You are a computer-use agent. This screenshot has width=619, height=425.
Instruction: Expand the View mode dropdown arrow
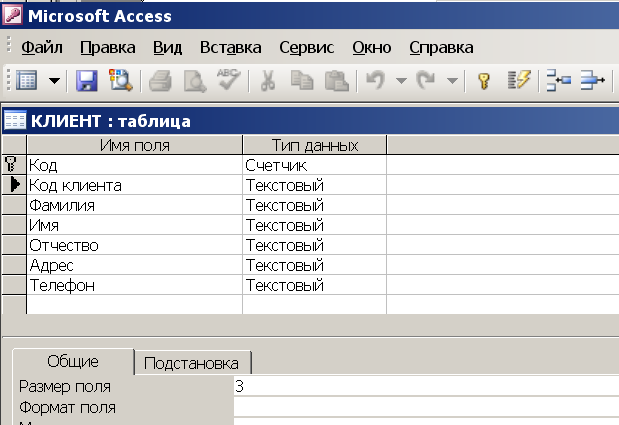(54, 81)
